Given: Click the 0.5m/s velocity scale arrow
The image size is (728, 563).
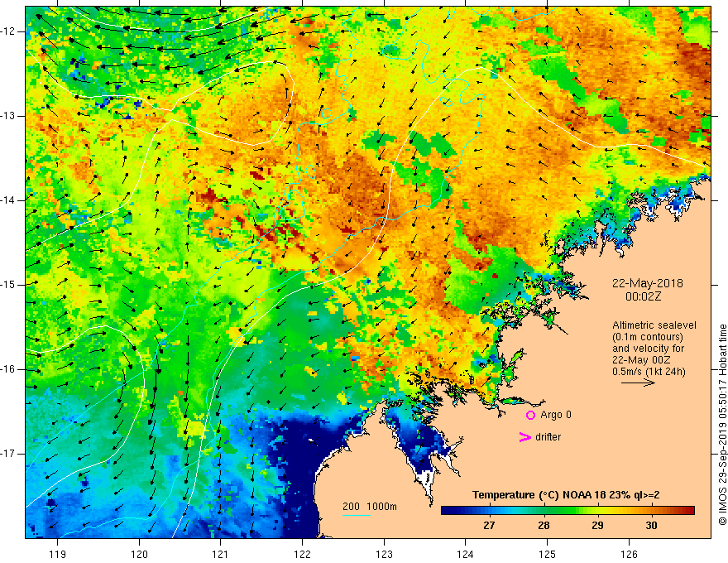Looking at the screenshot, I should 638,383.
